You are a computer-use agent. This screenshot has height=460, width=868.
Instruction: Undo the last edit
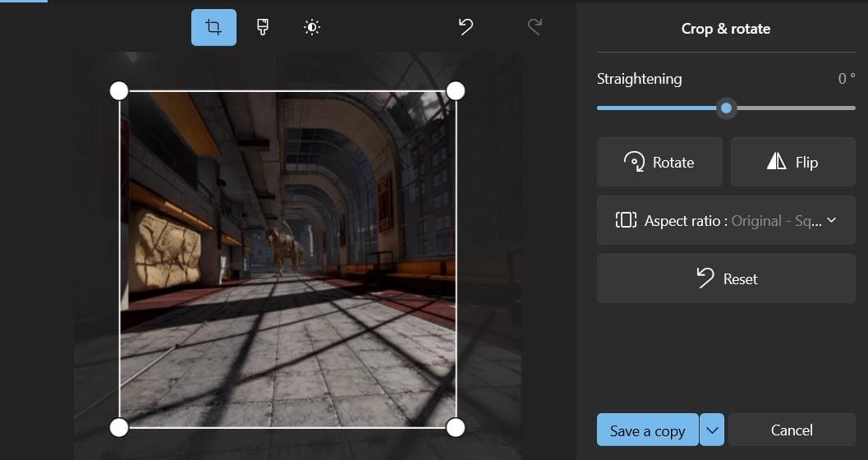(x=466, y=28)
